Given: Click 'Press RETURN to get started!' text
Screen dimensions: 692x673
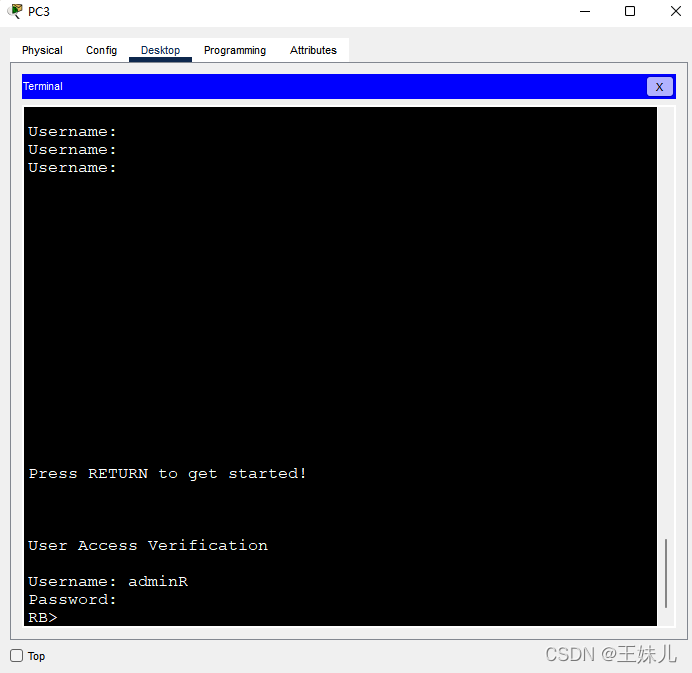Looking at the screenshot, I should pos(167,474).
